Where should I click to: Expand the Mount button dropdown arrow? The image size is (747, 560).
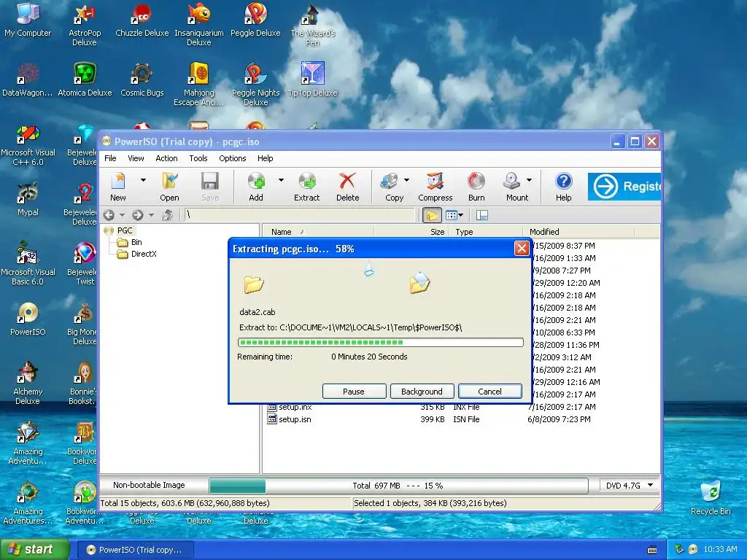coord(530,180)
